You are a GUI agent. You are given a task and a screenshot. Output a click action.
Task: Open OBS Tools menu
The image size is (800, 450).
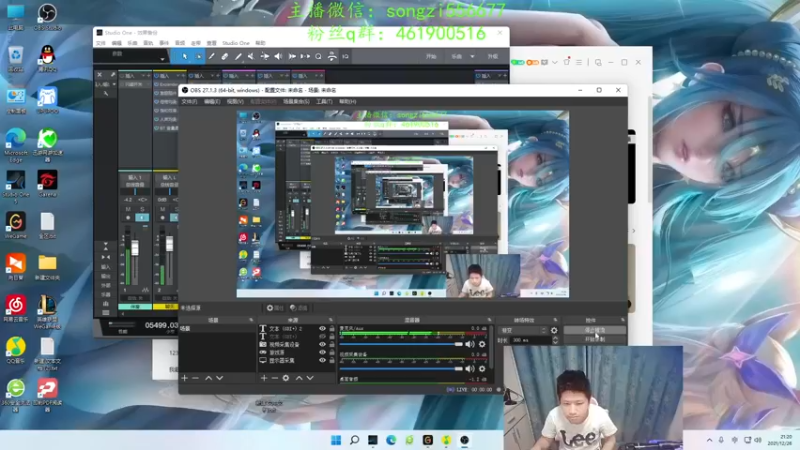coord(324,102)
